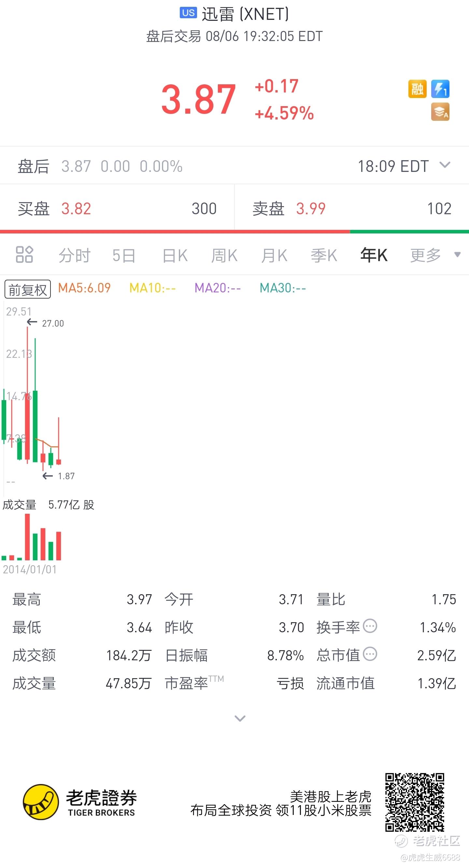The width and height of the screenshot is (469, 868).
Task: Switch to 季K chart tab
Action: click(x=324, y=255)
